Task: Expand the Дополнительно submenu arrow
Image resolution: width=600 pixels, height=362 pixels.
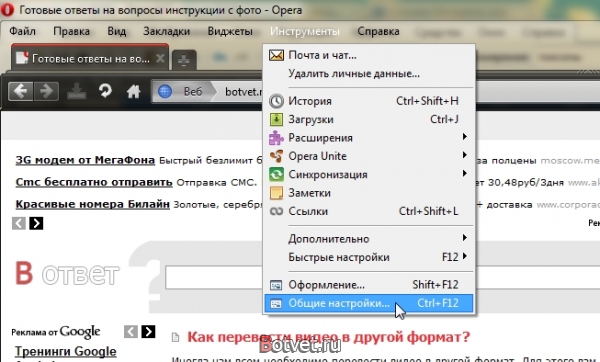Action: (465, 238)
